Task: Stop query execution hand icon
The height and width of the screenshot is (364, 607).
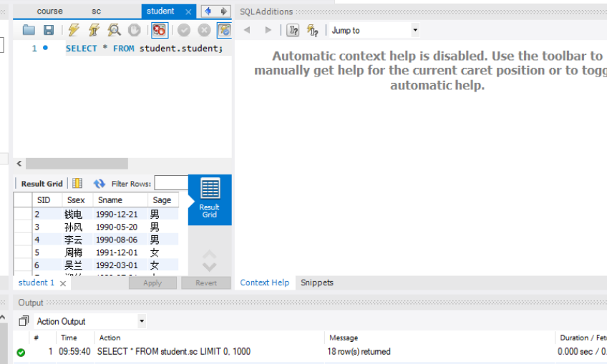Action: pos(135,30)
